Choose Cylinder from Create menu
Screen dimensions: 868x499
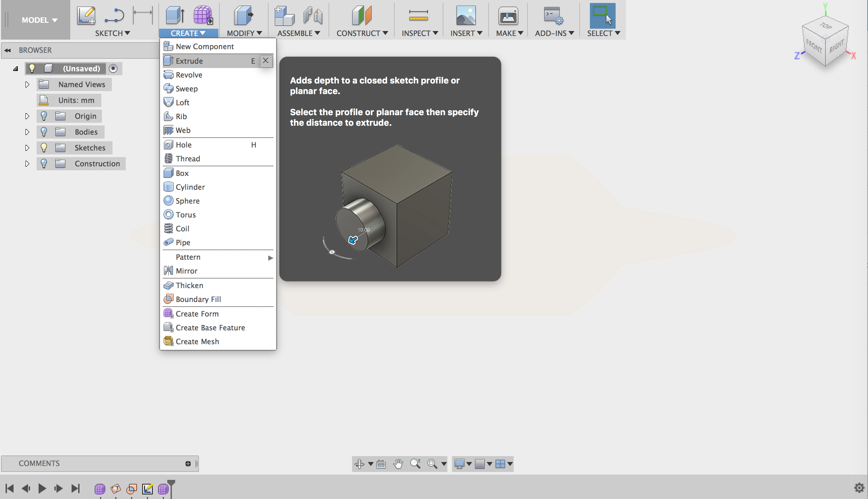(218, 187)
